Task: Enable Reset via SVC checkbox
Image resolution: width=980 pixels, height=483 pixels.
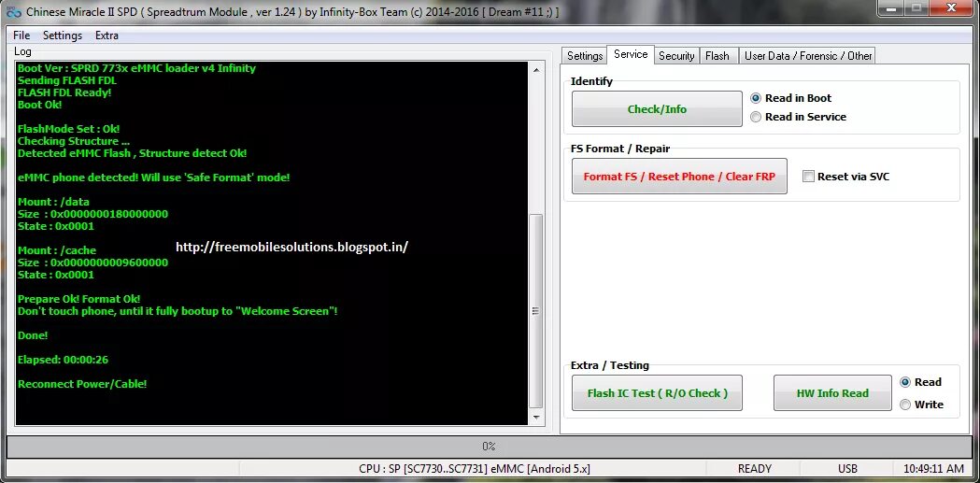Action: pyautogui.click(x=845, y=177)
